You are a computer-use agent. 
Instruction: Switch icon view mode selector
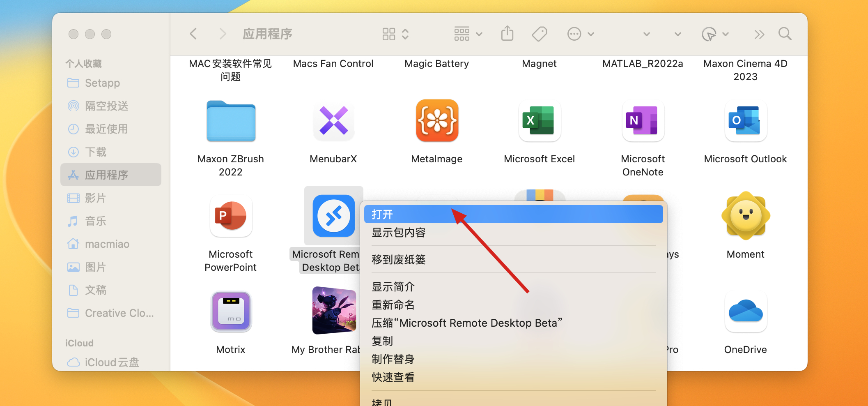pos(395,34)
